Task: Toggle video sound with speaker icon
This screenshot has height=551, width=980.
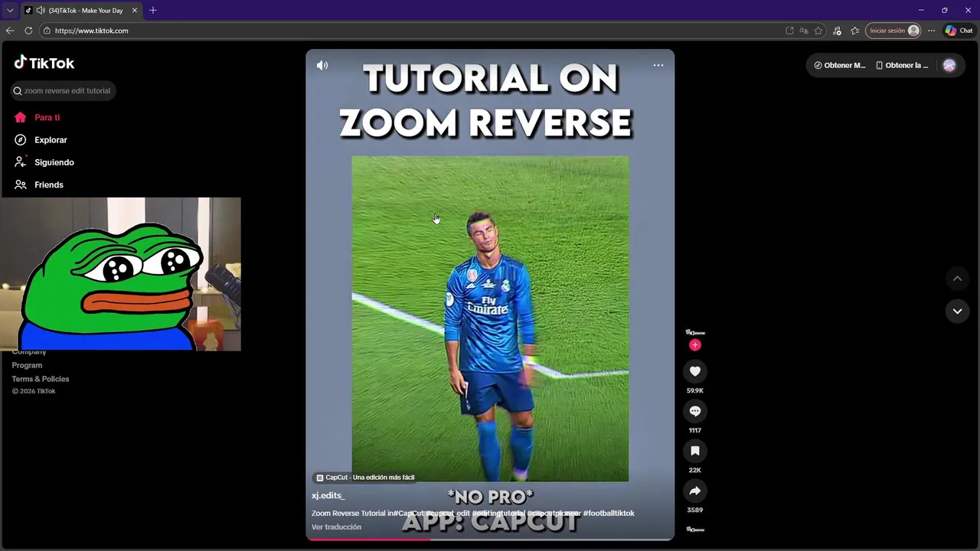Action: coord(322,65)
